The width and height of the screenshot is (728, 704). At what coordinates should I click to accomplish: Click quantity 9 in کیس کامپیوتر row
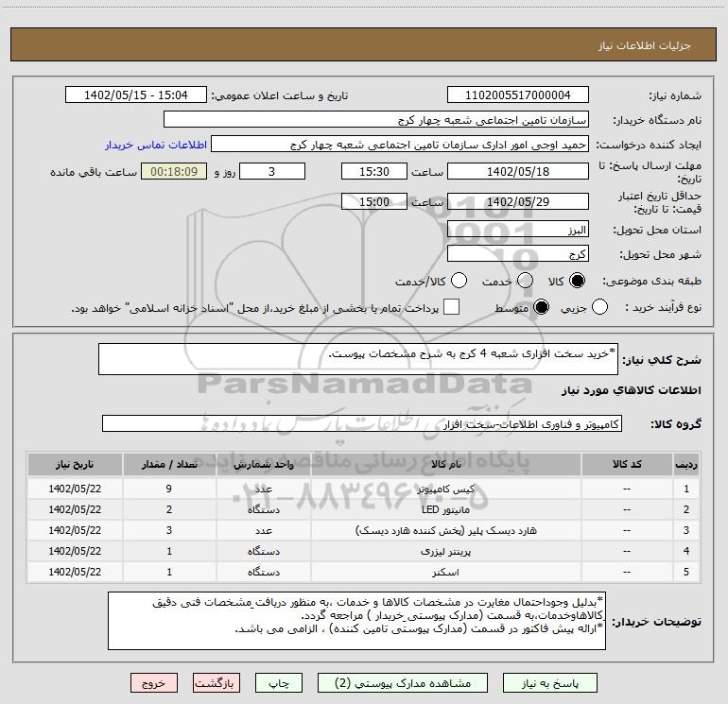(169, 489)
